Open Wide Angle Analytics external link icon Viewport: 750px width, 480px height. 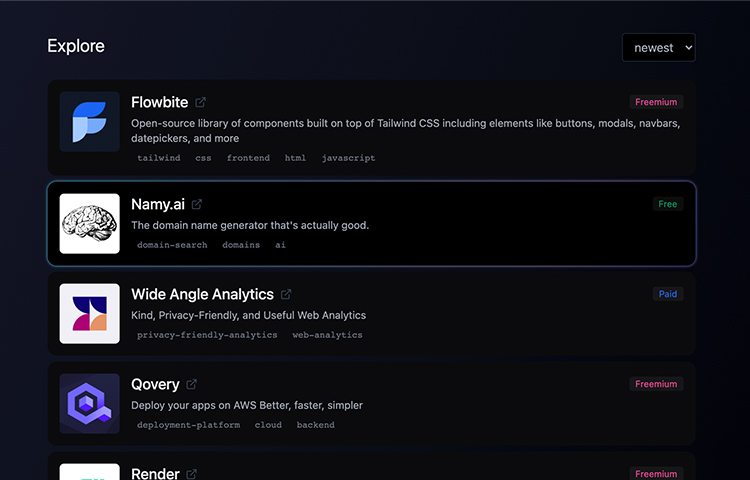click(286, 295)
